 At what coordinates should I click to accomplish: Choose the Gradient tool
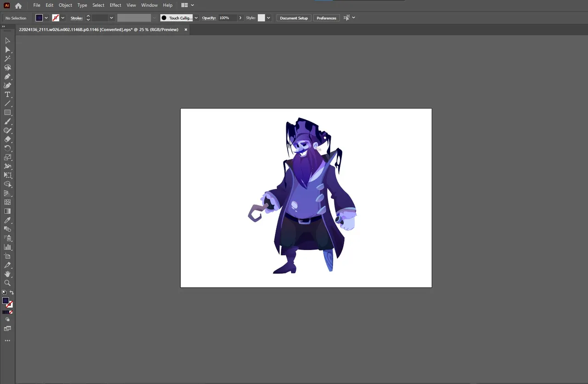point(7,211)
